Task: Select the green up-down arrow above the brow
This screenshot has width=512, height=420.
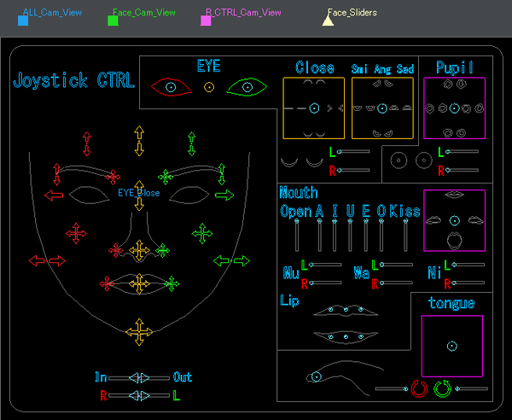Action: tap(192, 143)
